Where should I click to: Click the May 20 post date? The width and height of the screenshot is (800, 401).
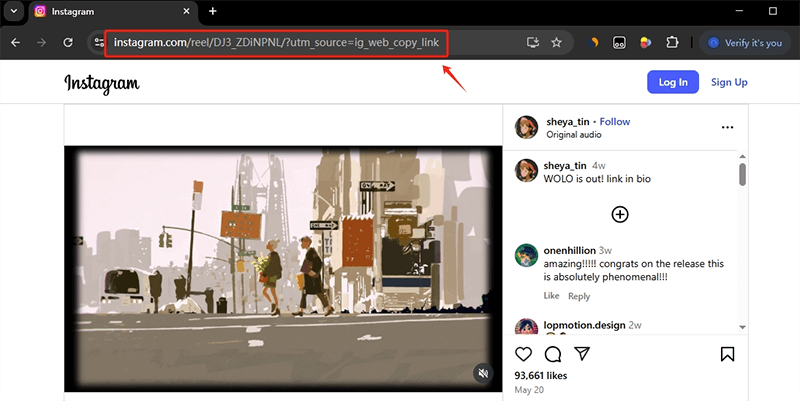tap(529, 390)
